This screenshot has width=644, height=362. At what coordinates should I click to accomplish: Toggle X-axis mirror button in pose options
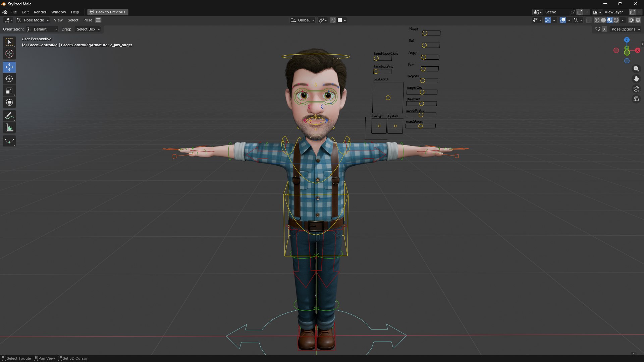[604, 29]
